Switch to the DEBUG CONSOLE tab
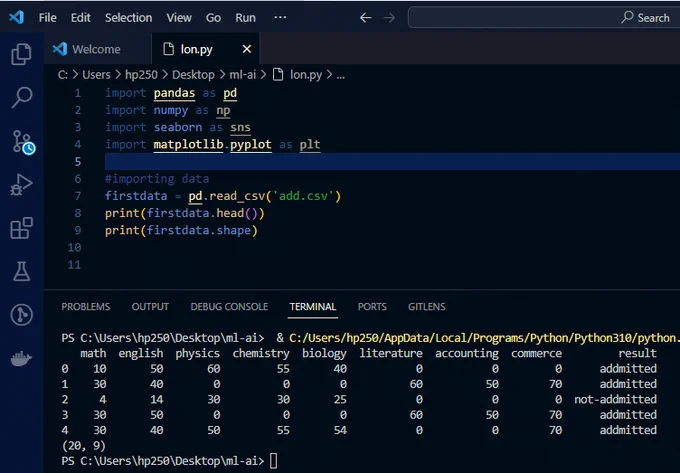This screenshot has height=473, width=680. [x=229, y=307]
